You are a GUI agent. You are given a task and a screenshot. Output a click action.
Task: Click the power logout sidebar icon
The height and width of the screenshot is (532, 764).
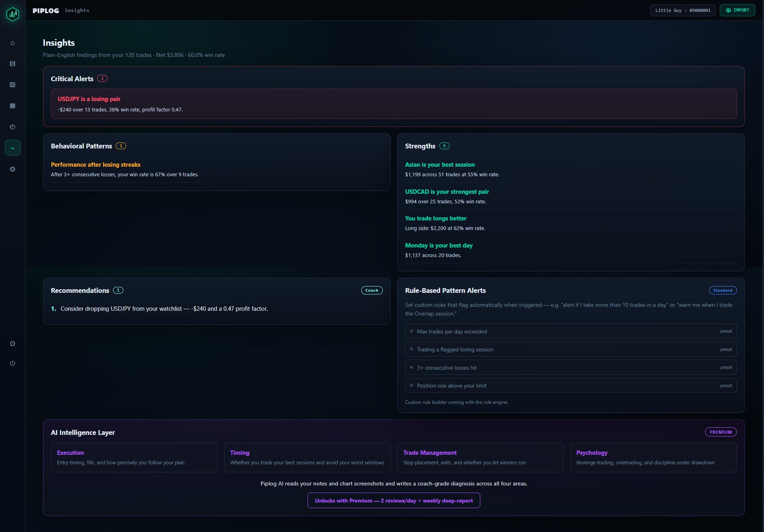click(13, 363)
